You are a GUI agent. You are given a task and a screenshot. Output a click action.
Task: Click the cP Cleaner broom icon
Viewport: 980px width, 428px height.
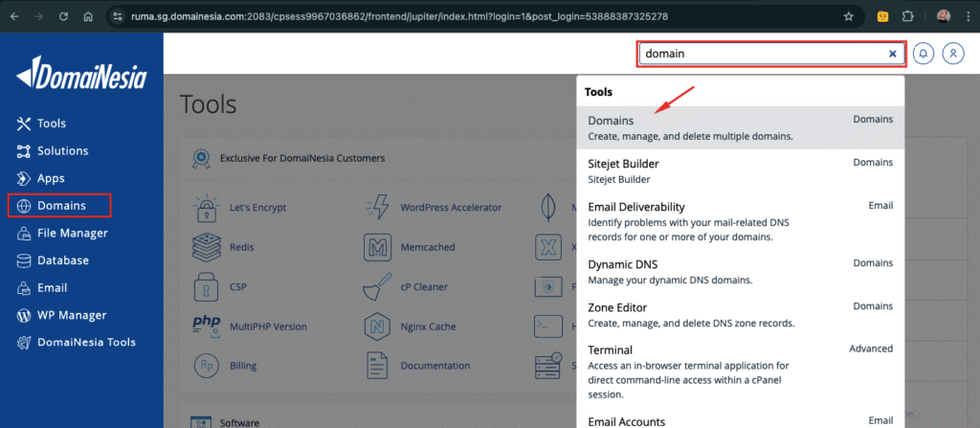pos(377,286)
